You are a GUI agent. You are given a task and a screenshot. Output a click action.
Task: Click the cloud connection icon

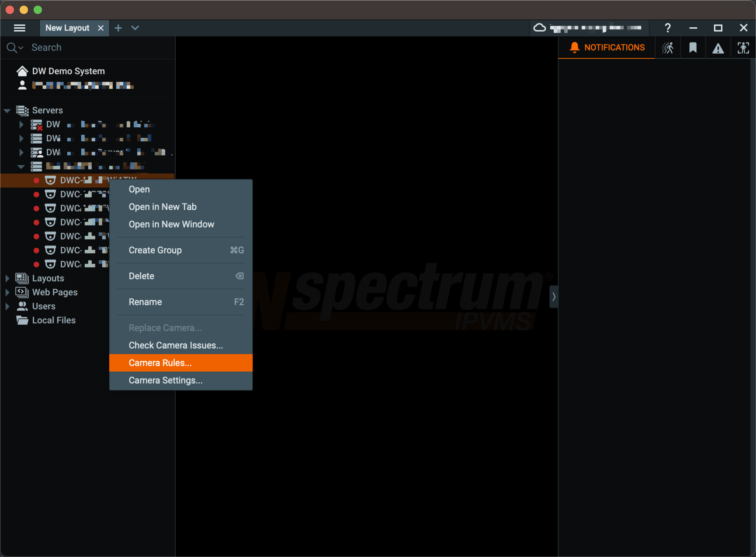pyautogui.click(x=539, y=28)
